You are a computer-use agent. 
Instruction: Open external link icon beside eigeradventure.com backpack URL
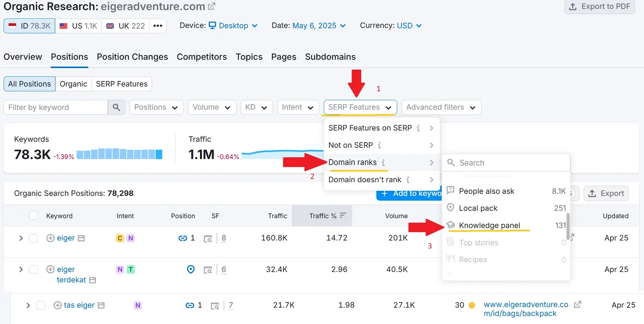click(x=578, y=305)
